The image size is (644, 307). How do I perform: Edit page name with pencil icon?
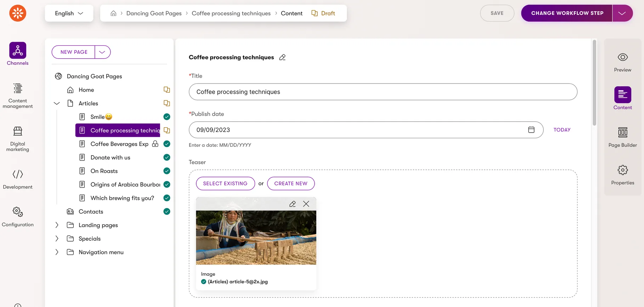(x=282, y=57)
